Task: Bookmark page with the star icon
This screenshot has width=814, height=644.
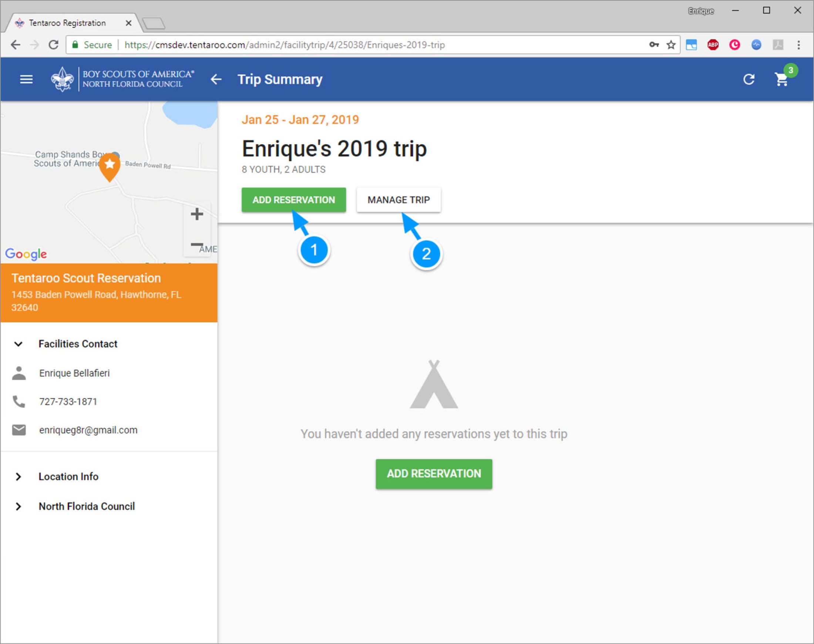Action: [x=671, y=45]
